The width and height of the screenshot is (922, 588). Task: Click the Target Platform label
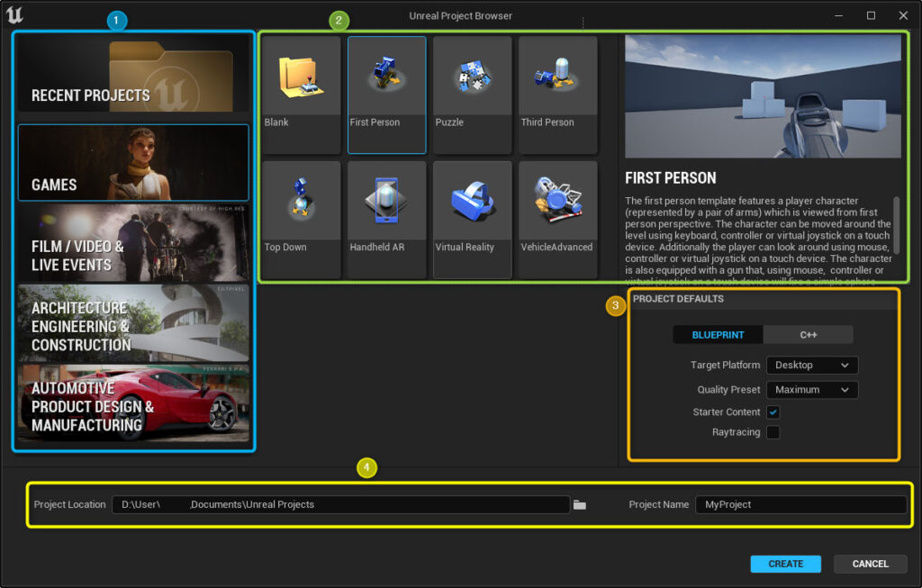(x=725, y=366)
